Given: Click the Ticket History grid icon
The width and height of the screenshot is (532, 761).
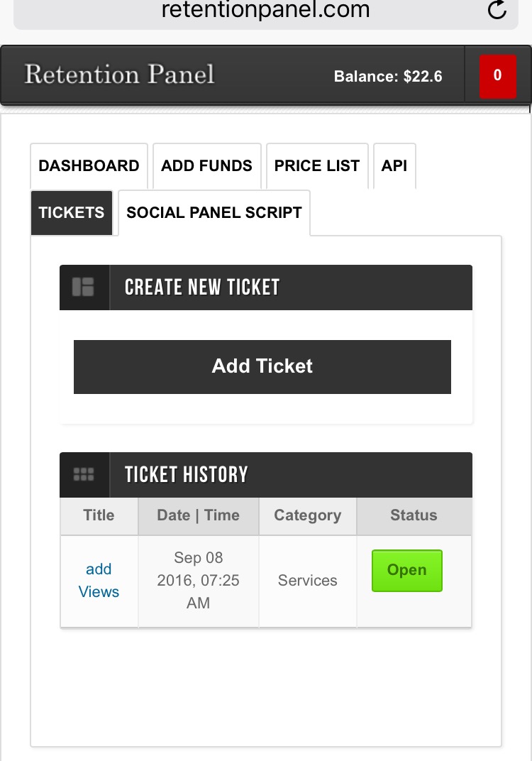Looking at the screenshot, I should 84,474.
